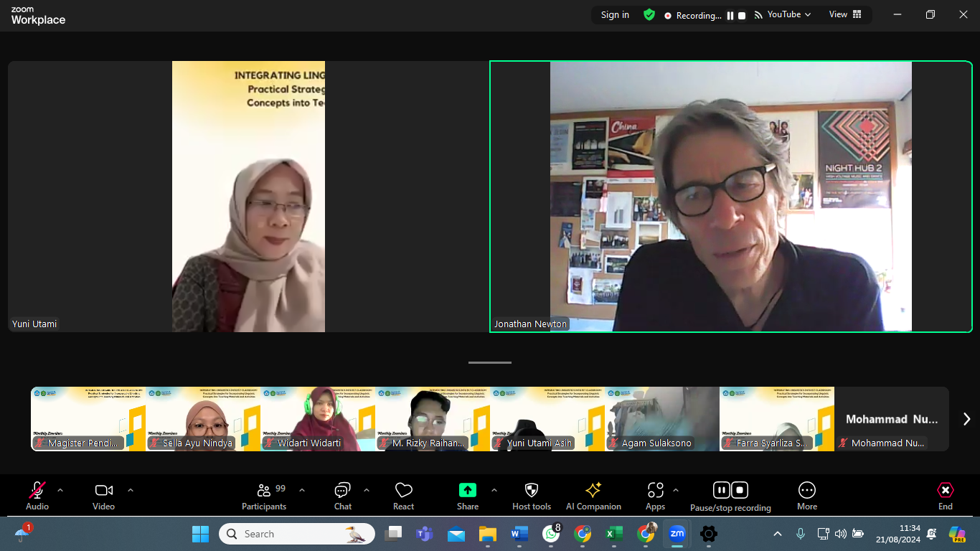Launch AI Companion
The image size is (980, 551).
593,496
